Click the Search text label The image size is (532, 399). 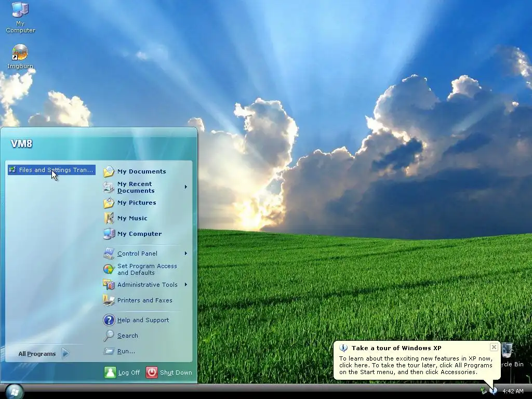coord(128,336)
